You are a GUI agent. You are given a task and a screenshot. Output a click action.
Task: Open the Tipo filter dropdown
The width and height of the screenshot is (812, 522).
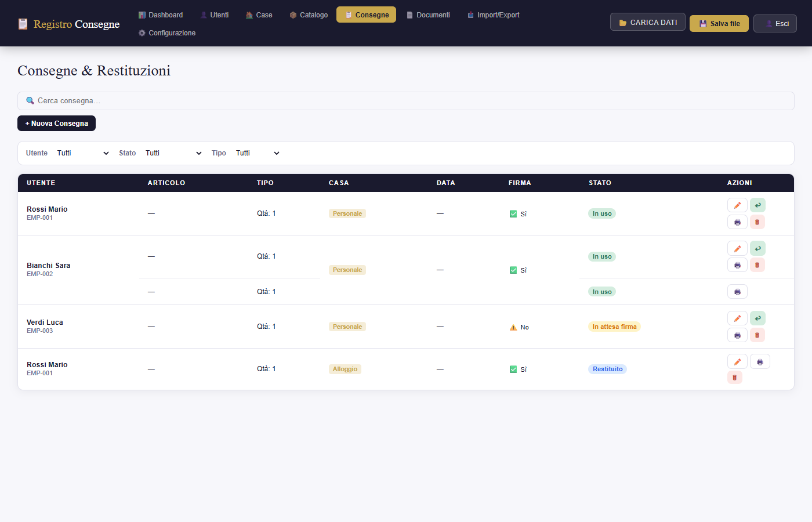pyautogui.click(x=258, y=153)
